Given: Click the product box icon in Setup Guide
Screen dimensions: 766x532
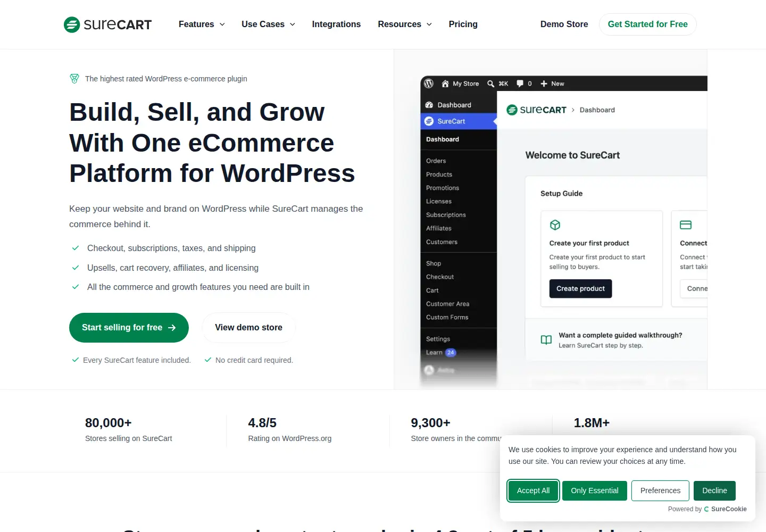Looking at the screenshot, I should (x=555, y=225).
